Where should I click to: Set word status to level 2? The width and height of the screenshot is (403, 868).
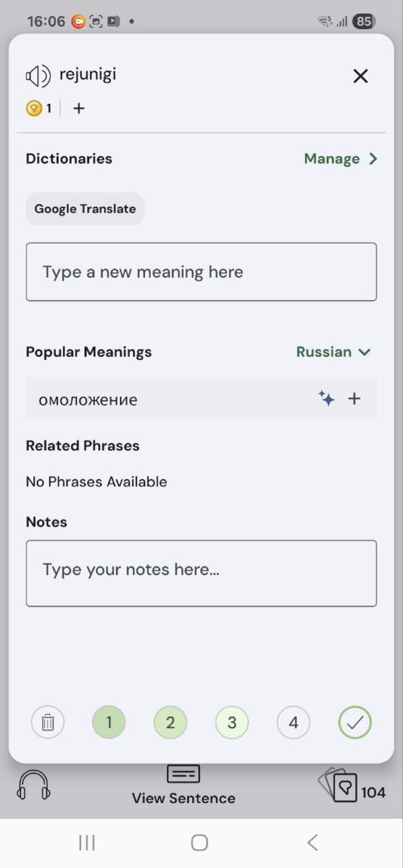[170, 722]
